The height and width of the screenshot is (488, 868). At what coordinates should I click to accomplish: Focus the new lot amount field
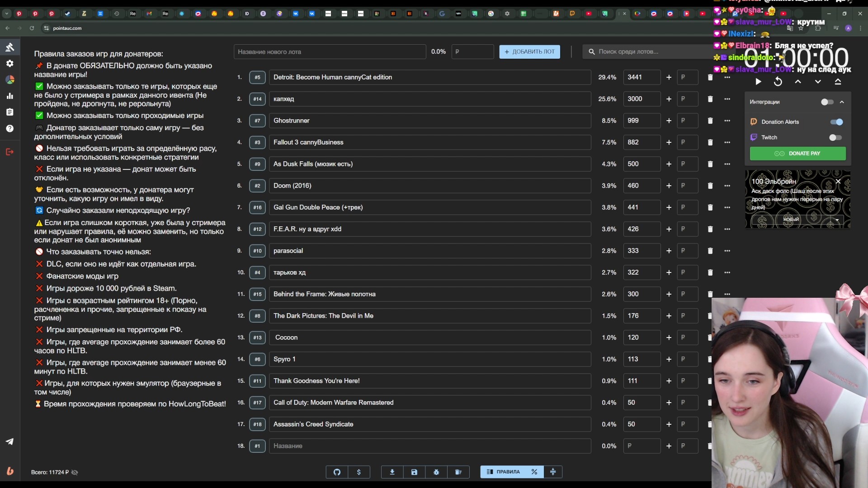[x=472, y=52]
